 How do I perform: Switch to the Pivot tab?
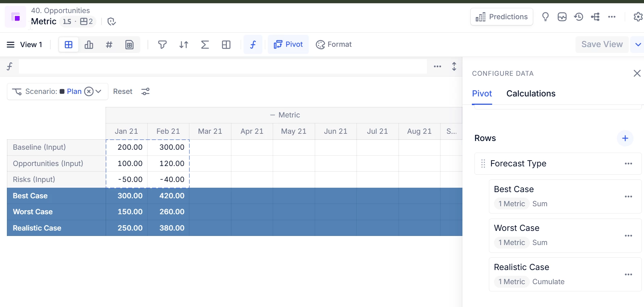482,94
